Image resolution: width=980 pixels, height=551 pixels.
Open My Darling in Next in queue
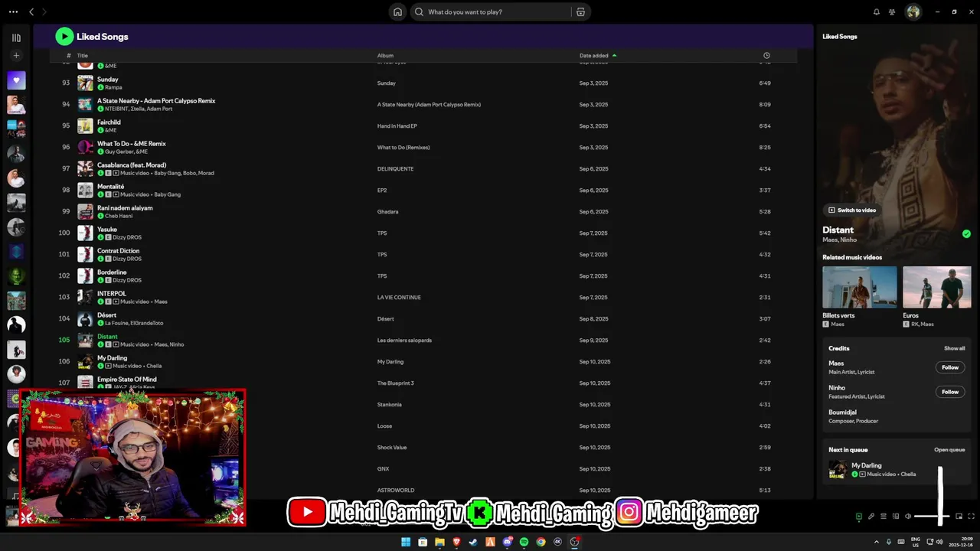pos(897,469)
